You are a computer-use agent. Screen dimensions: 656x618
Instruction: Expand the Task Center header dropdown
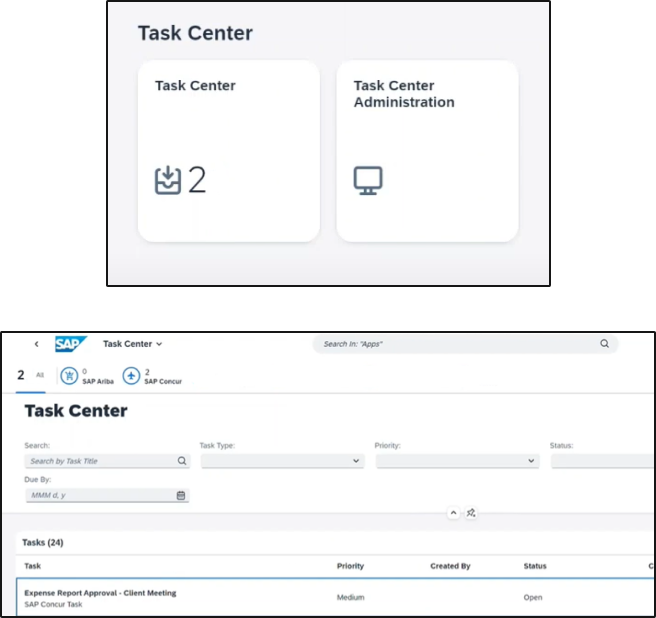(132, 344)
